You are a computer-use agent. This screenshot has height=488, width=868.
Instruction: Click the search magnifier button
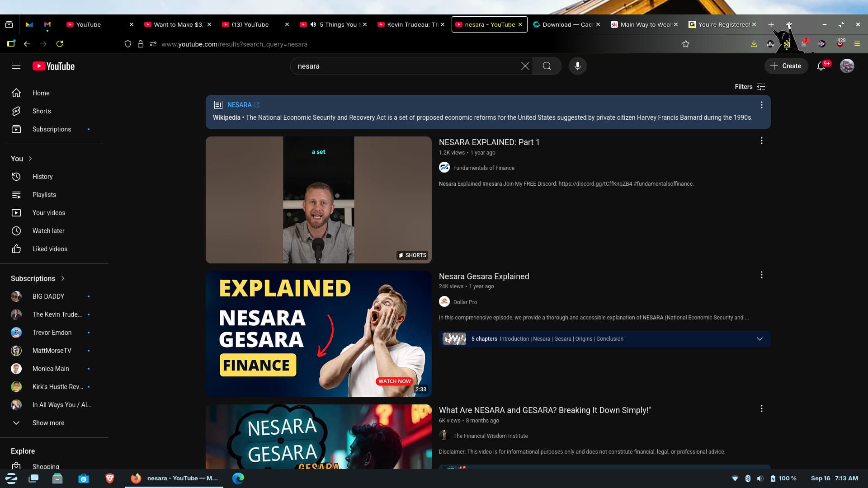pyautogui.click(x=547, y=66)
